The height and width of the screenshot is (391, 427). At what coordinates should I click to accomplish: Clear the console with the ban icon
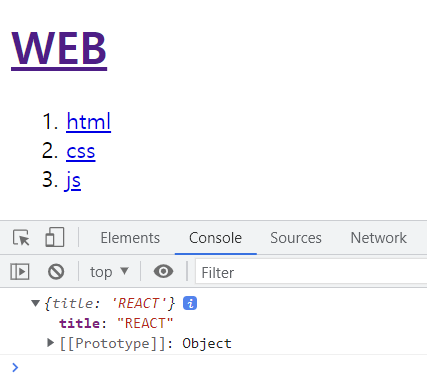(x=56, y=272)
